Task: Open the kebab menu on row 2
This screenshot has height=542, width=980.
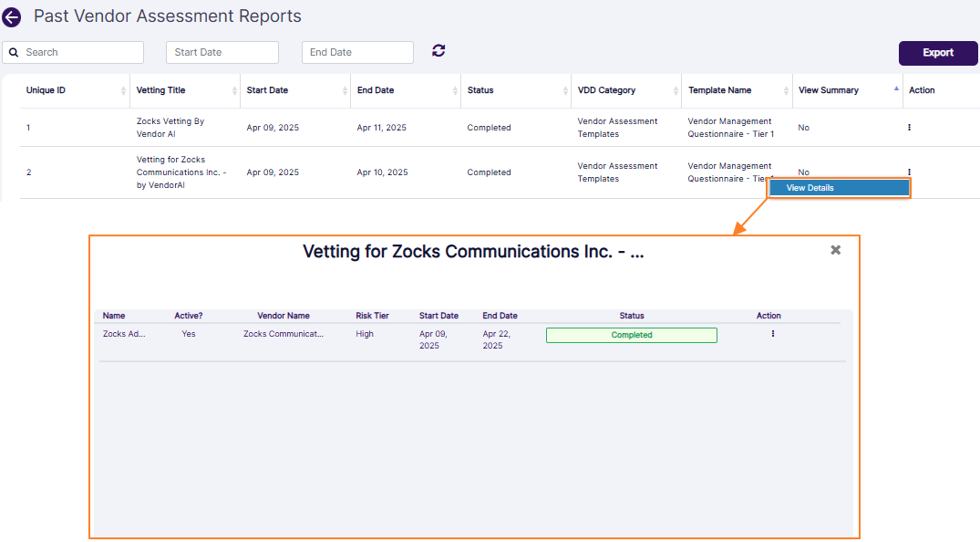Action: tap(909, 172)
